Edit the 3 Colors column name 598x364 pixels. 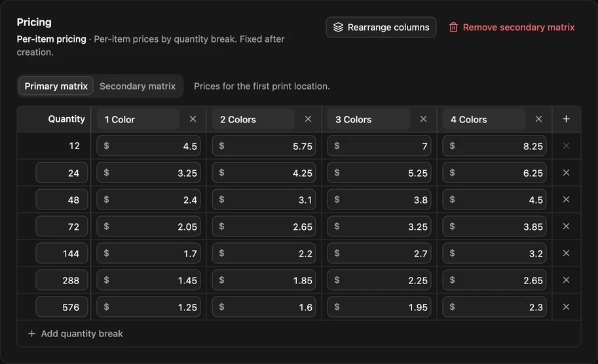[369, 119]
